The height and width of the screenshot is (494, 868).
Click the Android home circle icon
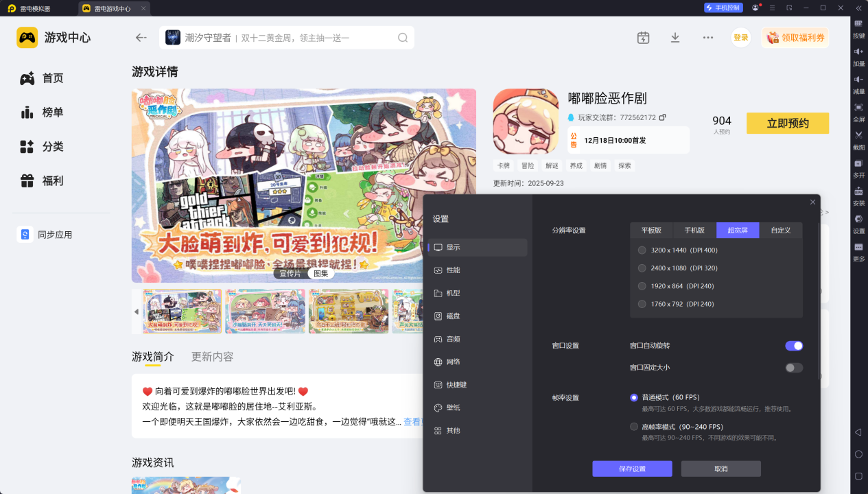pos(858,454)
